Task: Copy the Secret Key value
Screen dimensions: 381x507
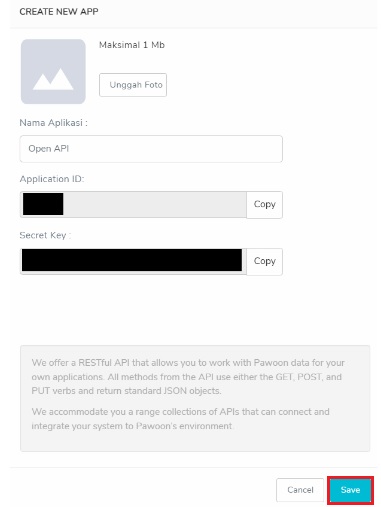Action: [264, 261]
